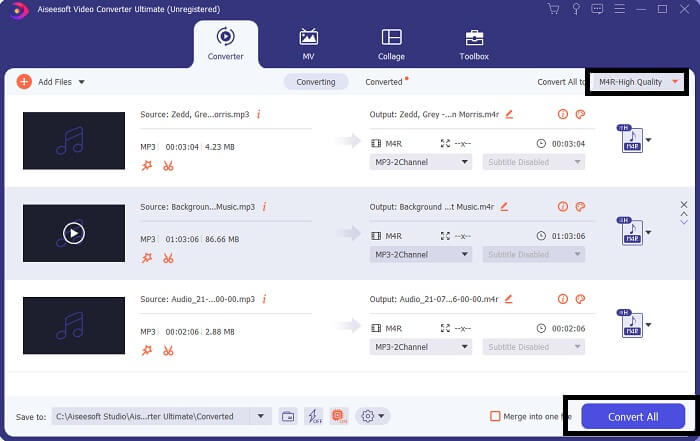Enable Merge into one file checkbox
This screenshot has width=700, height=441.
[495, 416]
